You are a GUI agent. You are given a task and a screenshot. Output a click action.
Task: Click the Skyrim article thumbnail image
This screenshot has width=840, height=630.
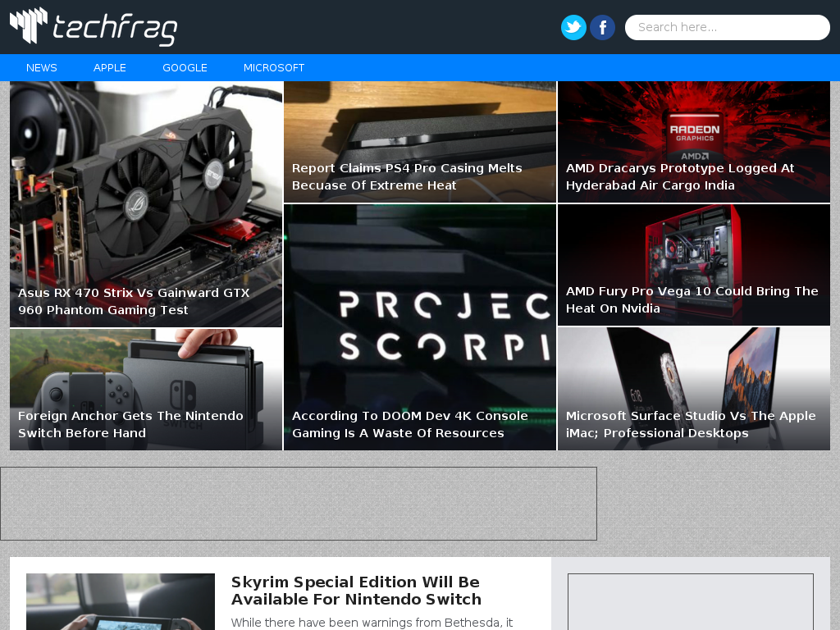[x=121, y=601]
